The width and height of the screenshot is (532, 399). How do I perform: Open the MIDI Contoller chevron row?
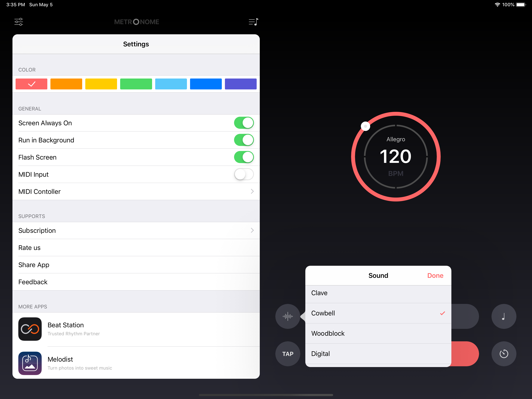click(x=136, y=192)
